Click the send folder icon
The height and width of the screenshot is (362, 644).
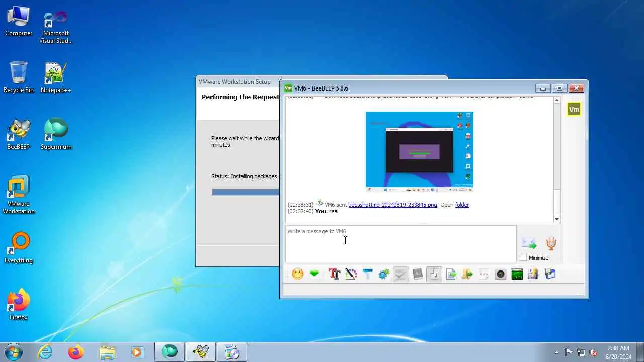tap(467, 274)
